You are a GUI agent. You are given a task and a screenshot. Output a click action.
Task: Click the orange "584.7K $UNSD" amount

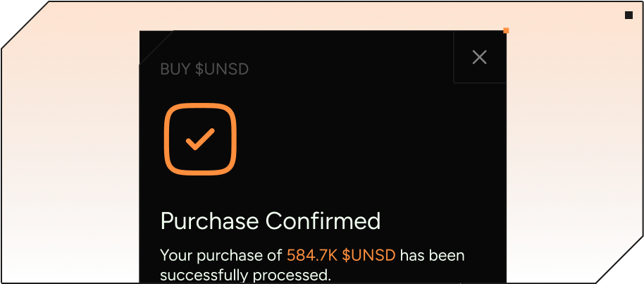341,254
